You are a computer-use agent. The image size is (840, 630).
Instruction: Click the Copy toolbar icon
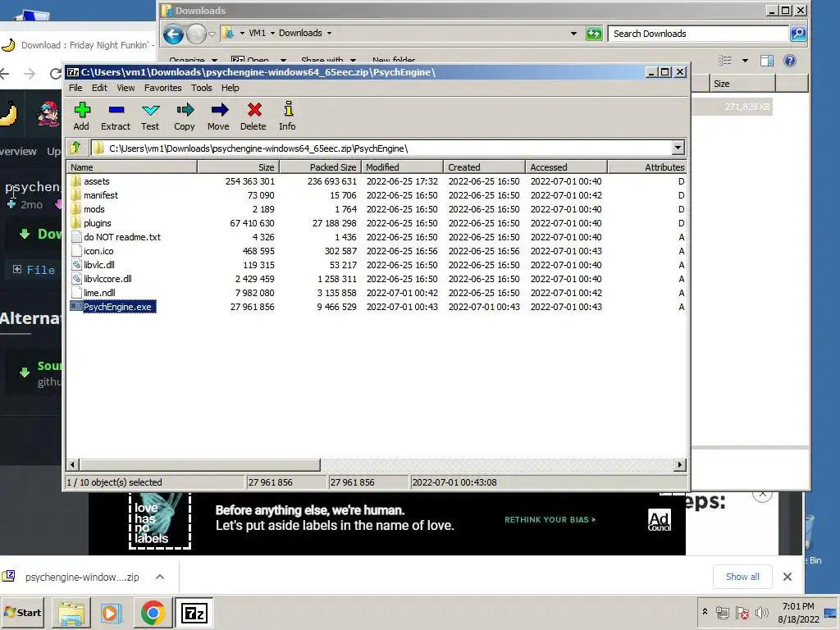(x=185, y=116)
